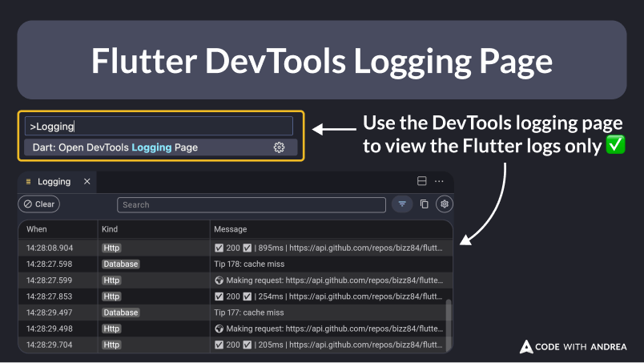The height and width of the screenshot is (363, 644).
Task: Open the 200 | 254ms response message
Action: click(328, 296)
